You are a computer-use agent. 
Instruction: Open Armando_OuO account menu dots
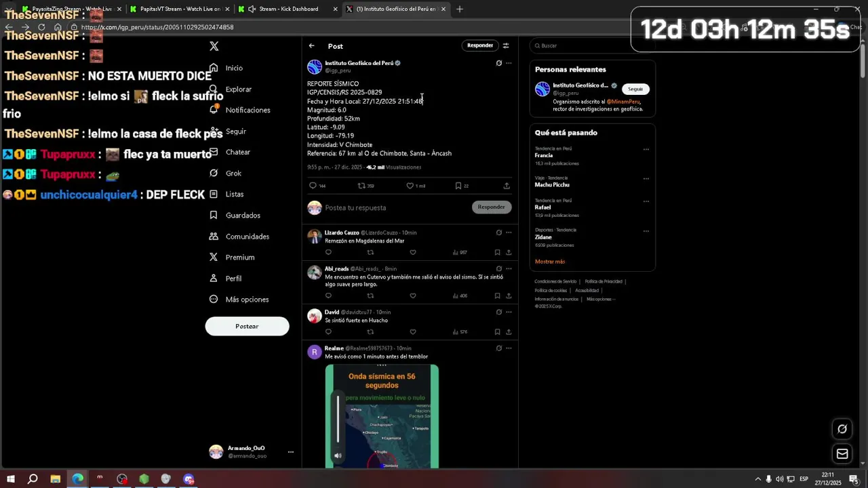pos(290,452)
